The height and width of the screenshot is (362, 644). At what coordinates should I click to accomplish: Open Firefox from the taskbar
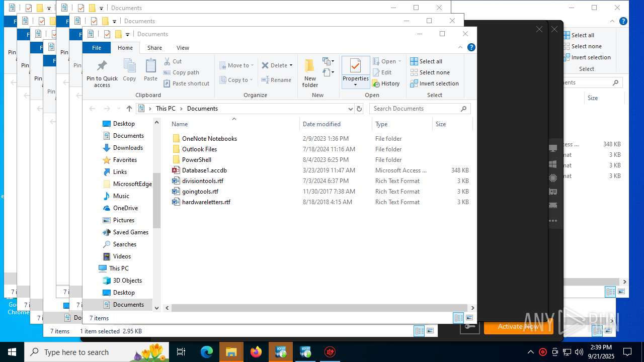pos(256,352)
